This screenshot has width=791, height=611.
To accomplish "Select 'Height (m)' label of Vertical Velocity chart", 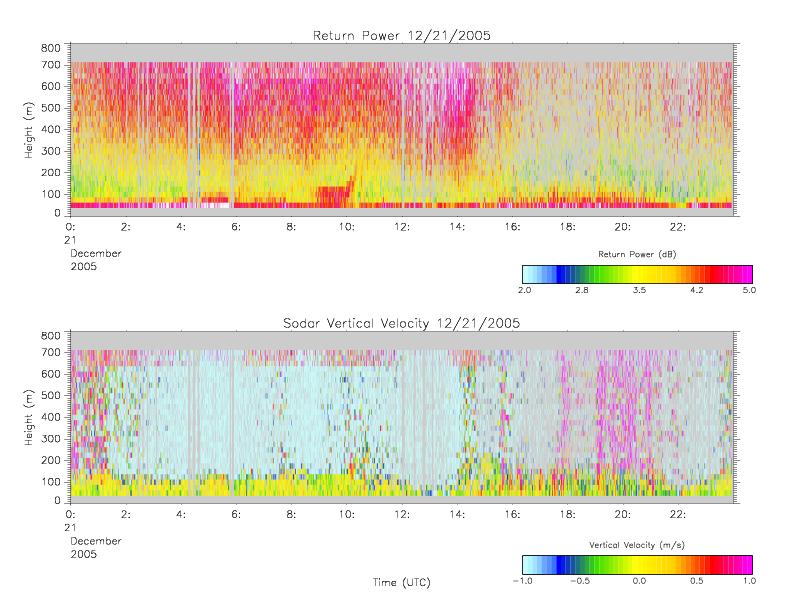I will tap(29, 417).
